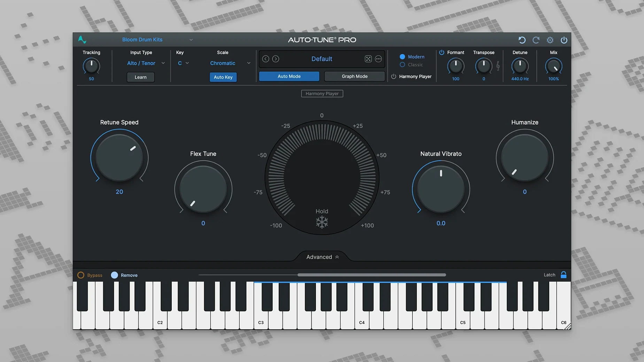Randomize preset with dice icon

click(x=368, y=59)
